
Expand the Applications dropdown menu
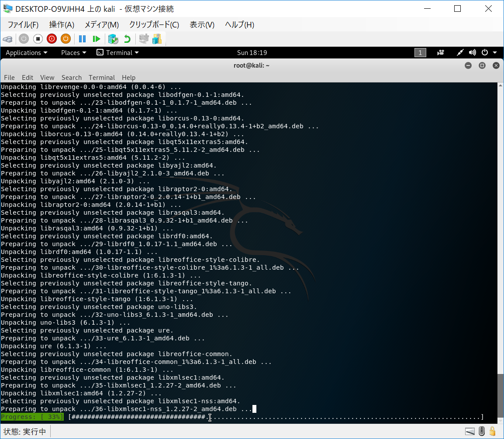[x=27, y=53]
